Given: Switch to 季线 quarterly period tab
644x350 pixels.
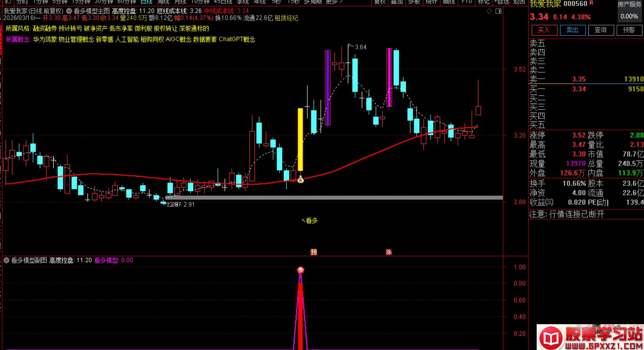Looking at the screenshot, I should click(x=242, y=2).
